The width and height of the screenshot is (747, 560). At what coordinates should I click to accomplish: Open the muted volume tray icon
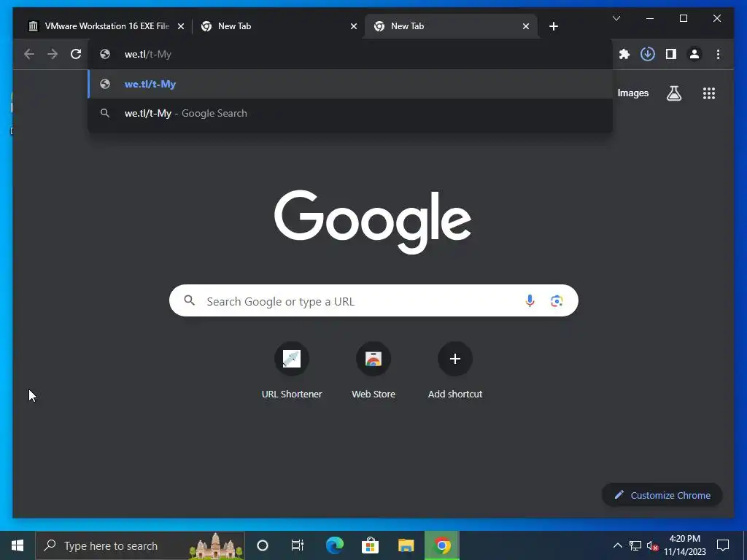pyautogui.click(x=653, y=545)
